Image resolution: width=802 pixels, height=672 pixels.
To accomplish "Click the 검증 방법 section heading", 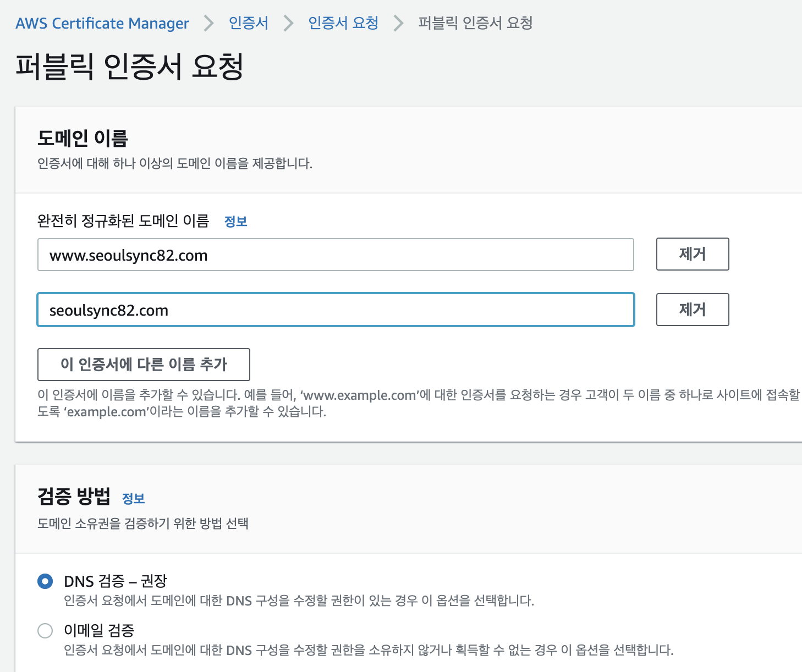I will (74, 496).
